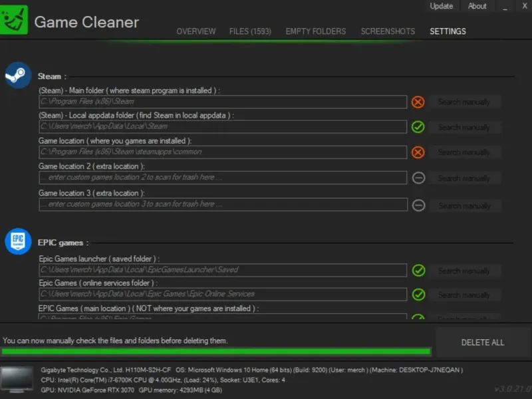Click the green check icon for Epic online services folder
Image resolution: width=532 pixels, height=399 pixels.
click(x=419, y=295)
